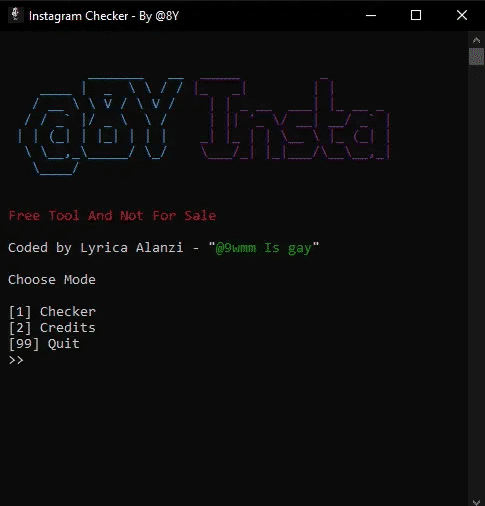Minimize the Instagram Checker window
The width and height of the screenshot is (485, 506).
[371, 15]
